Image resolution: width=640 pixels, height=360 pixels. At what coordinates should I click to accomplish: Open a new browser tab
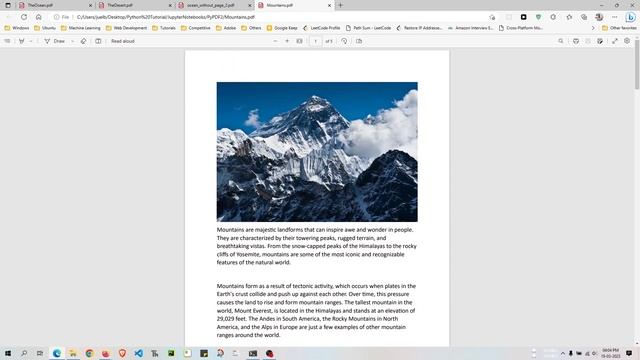tap(340, 5)
